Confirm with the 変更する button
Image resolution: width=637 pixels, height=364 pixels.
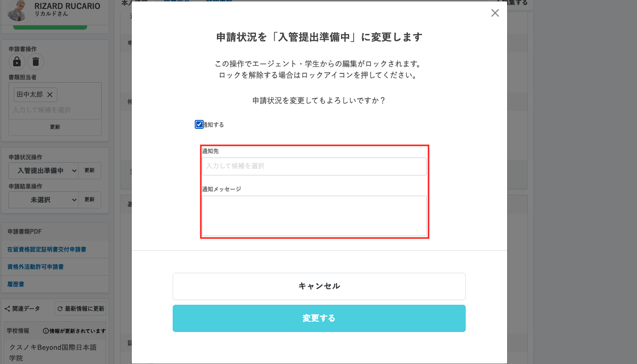coord(319,318)
